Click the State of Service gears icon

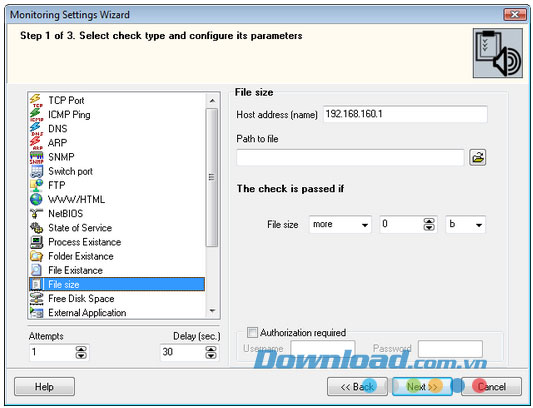tap(36, 227)
